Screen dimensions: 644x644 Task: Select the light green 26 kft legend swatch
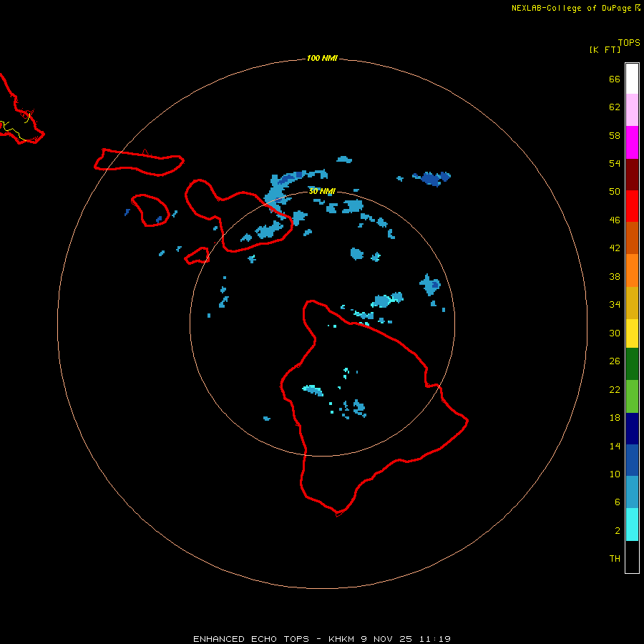coord(632,396)
